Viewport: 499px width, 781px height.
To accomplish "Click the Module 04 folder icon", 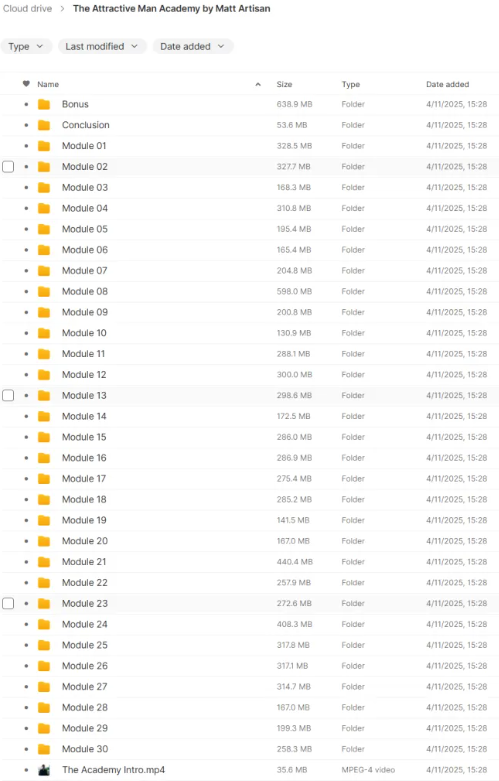I will tap(44, 208).
